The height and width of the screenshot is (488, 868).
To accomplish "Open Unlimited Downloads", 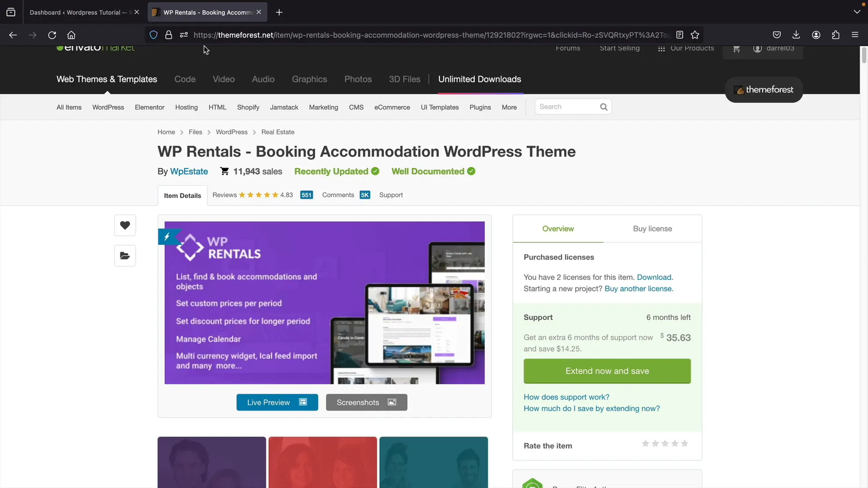I will [480, 79].
